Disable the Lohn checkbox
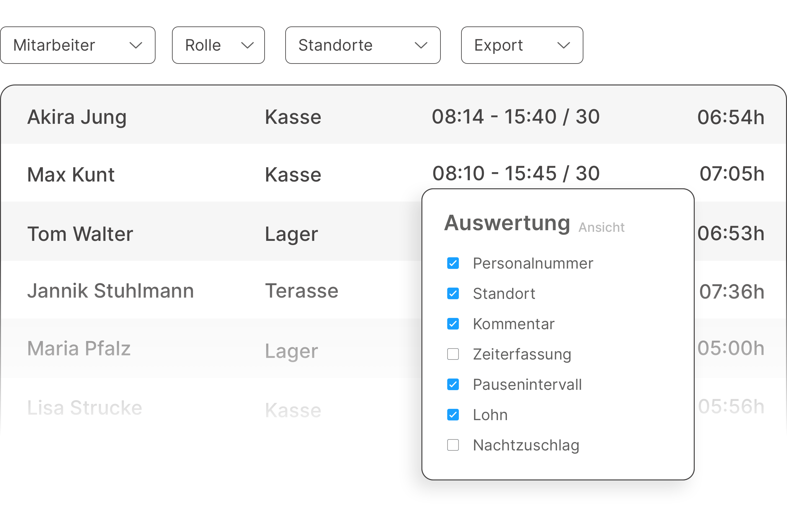 [453, 415]
